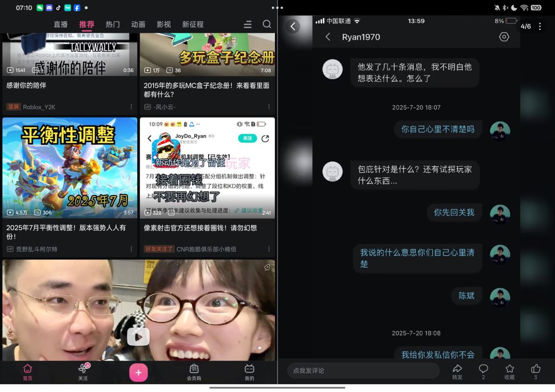Open uploader -风小云-
The width and height of the screenshot is (555, 392).
164,107
